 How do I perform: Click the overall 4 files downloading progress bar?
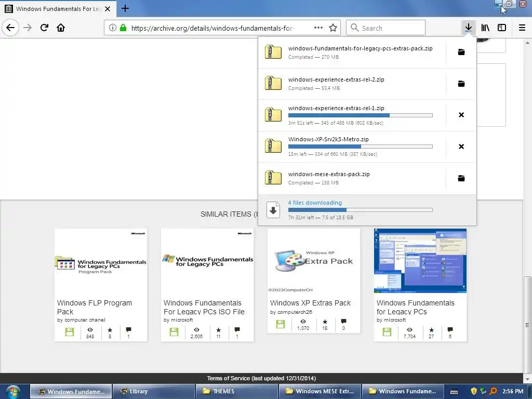[361, 210]
